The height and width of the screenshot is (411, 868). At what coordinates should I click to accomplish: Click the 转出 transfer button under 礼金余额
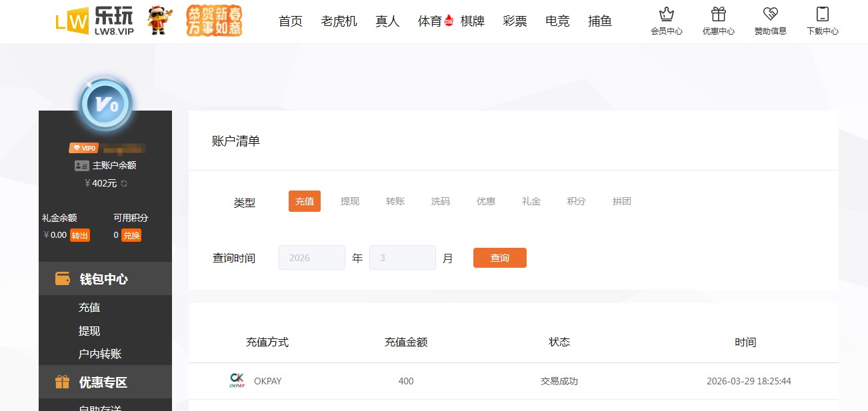[x=80, y=234]
